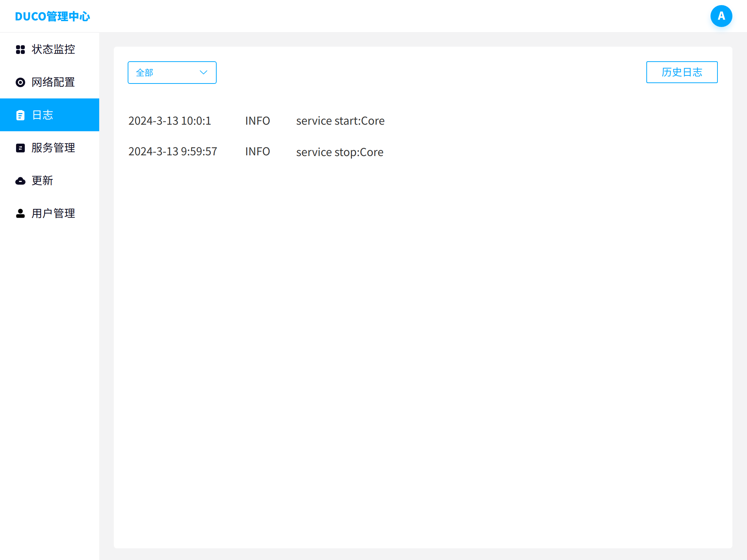This screenshot has width=747, height=560.
Task: Go to 网络配置 page
Action: 53,82
